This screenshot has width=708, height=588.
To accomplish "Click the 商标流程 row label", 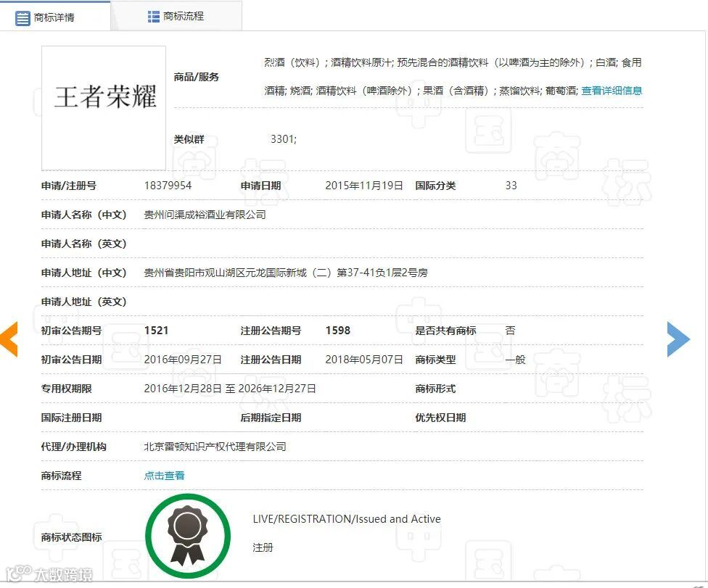I will (62, 476).
